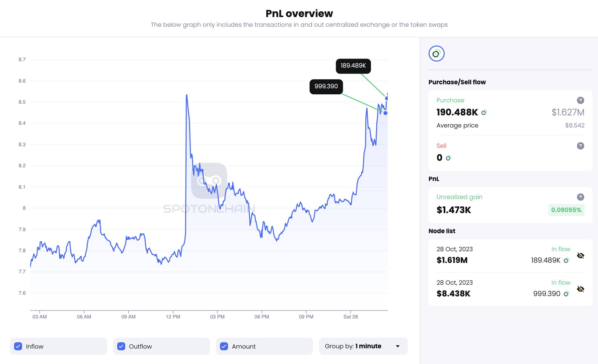Image resolution: width=598 pixels, height=364 pixels.
Task: Uncheck the Outflow checkbox
Action: (x=121, y=346)
